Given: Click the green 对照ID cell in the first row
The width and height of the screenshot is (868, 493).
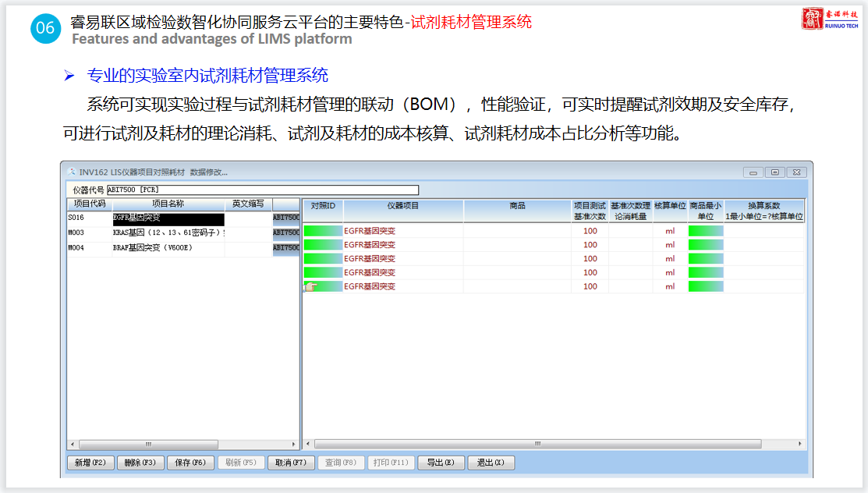Looking at the screenshot, I should pos(323,231).
